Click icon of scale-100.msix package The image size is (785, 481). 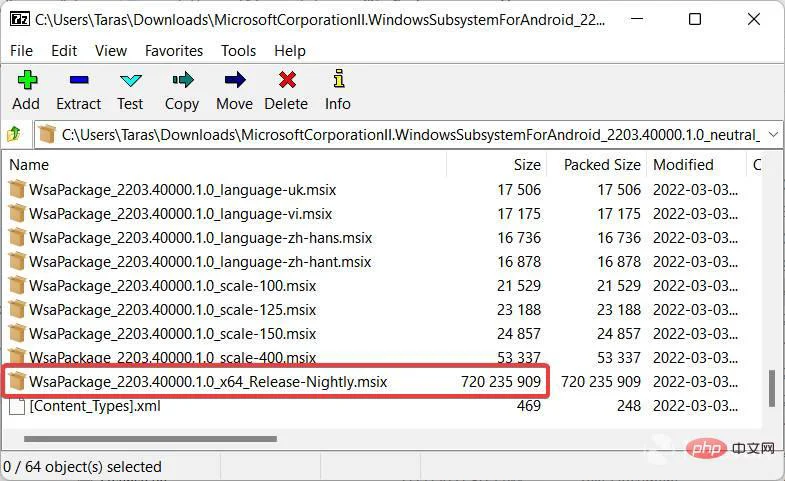pos(17,286)
